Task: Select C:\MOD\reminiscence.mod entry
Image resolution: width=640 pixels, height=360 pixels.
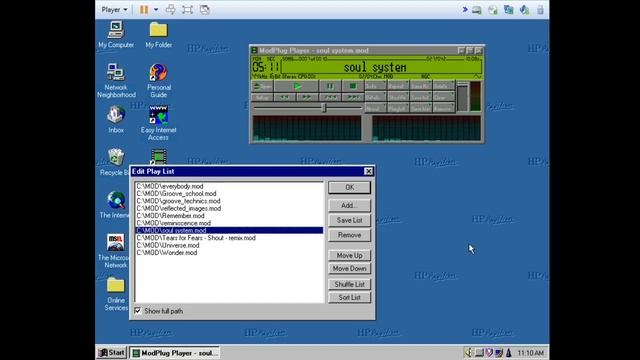Action: tap(229, 223)
